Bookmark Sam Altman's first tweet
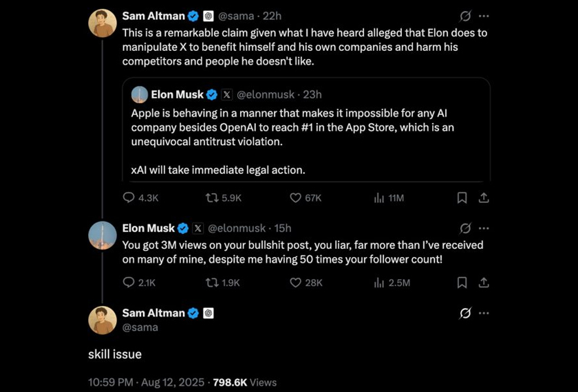This screenshot has height=392, width=578. (x=462, y=197)
